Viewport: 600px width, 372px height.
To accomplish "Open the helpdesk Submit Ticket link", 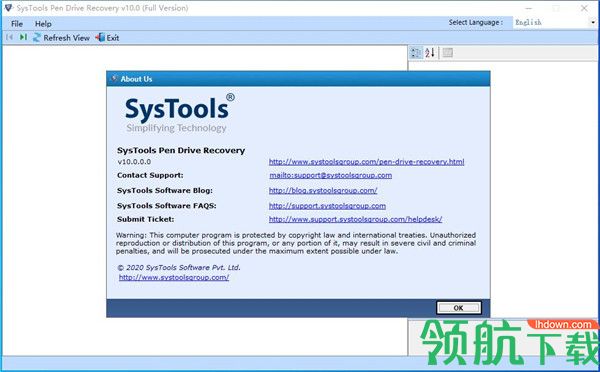I will coord(355,219).
